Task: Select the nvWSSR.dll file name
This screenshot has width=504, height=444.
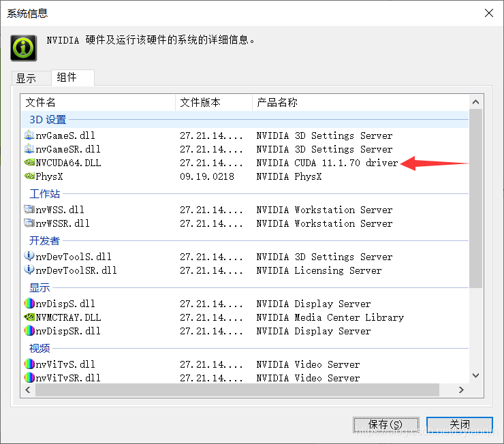Action: click(x=63, y=223)
